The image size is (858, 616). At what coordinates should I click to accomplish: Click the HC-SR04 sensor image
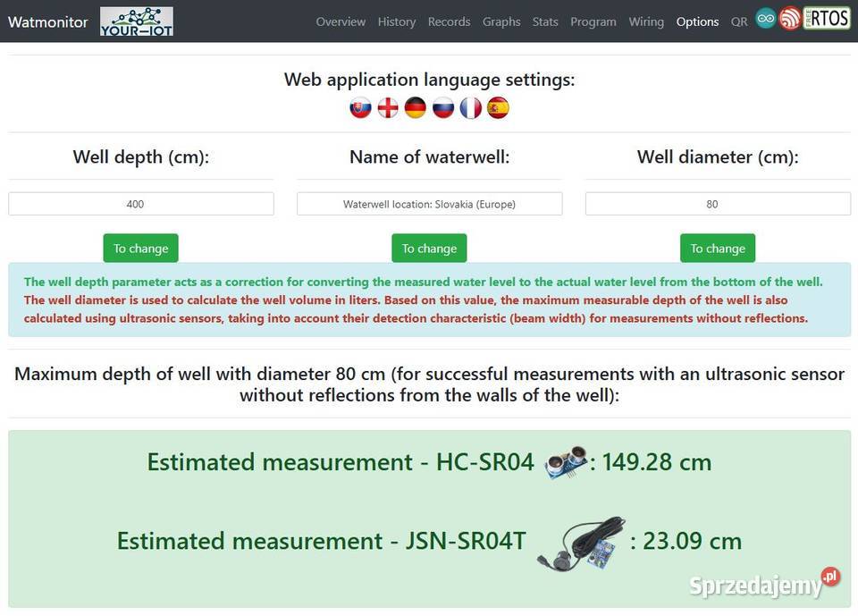pos(567,463)
